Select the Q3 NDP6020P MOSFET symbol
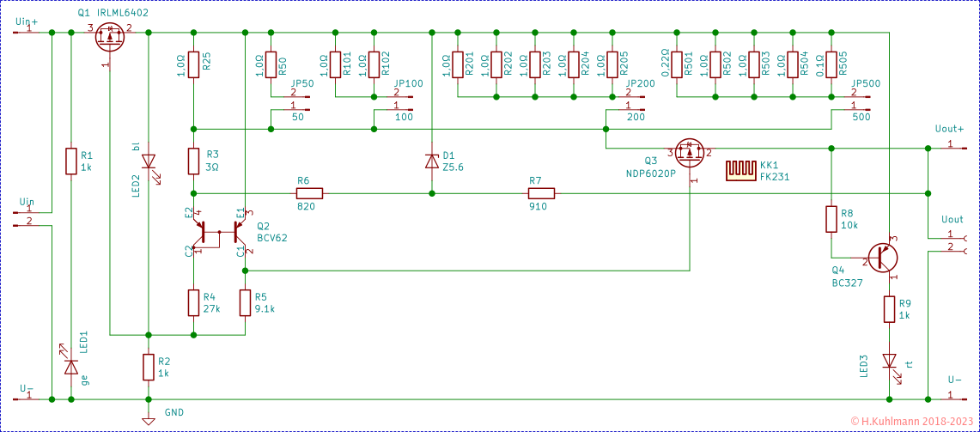This screenshot has width=980, height=432. click(x=690, y=152)
